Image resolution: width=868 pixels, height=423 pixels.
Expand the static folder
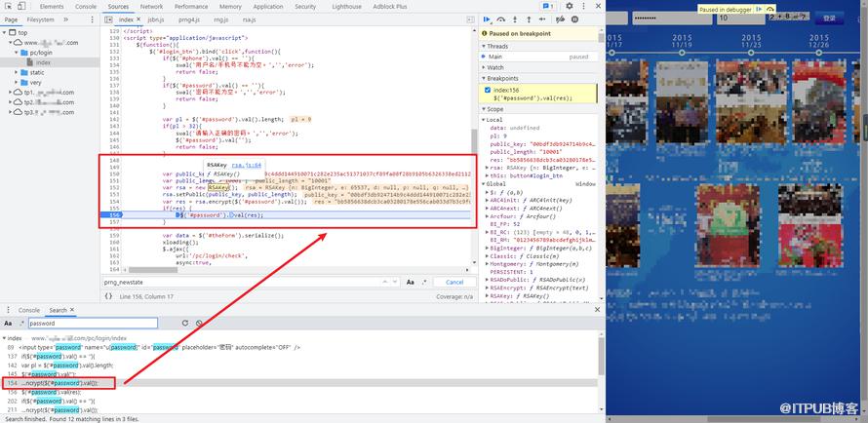click(x=17, y=72)
